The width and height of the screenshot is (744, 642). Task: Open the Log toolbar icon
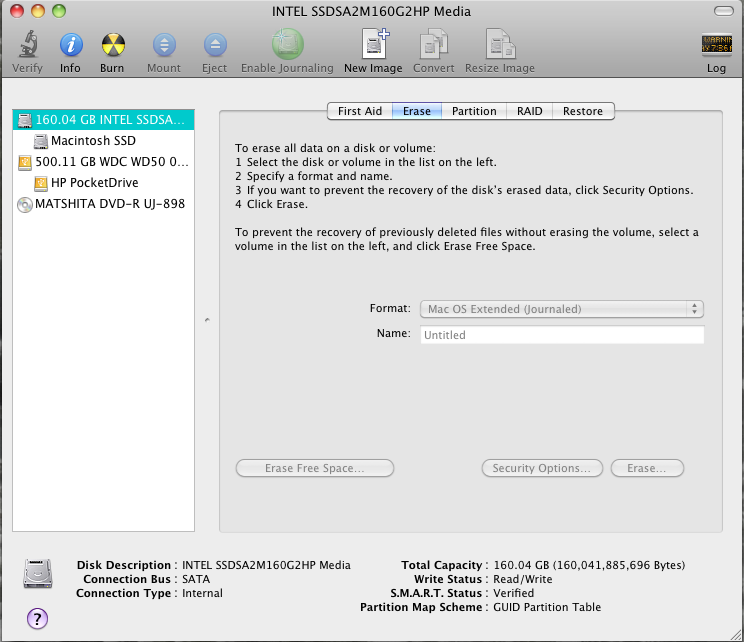point(716,45)
